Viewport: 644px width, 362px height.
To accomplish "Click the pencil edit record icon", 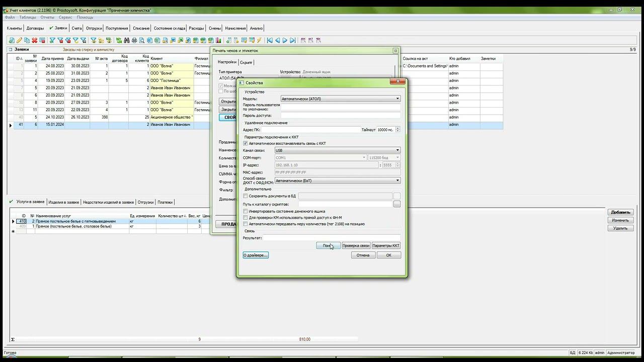I will click(x=19, y=40).
